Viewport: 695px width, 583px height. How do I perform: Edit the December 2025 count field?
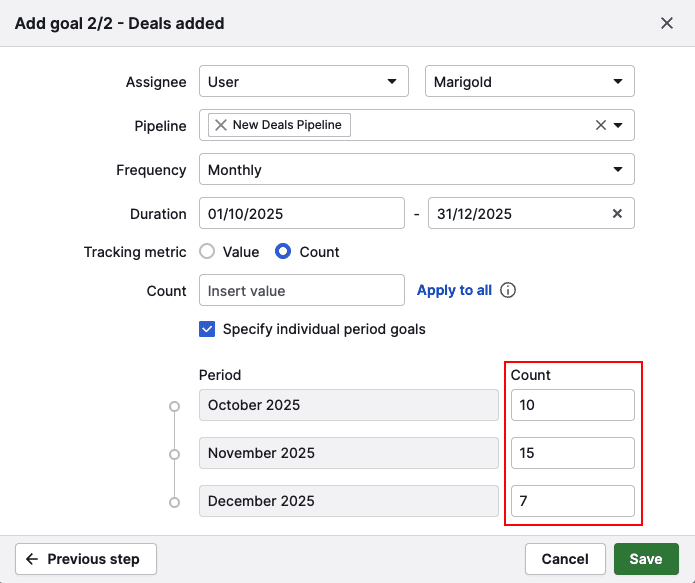572,501
